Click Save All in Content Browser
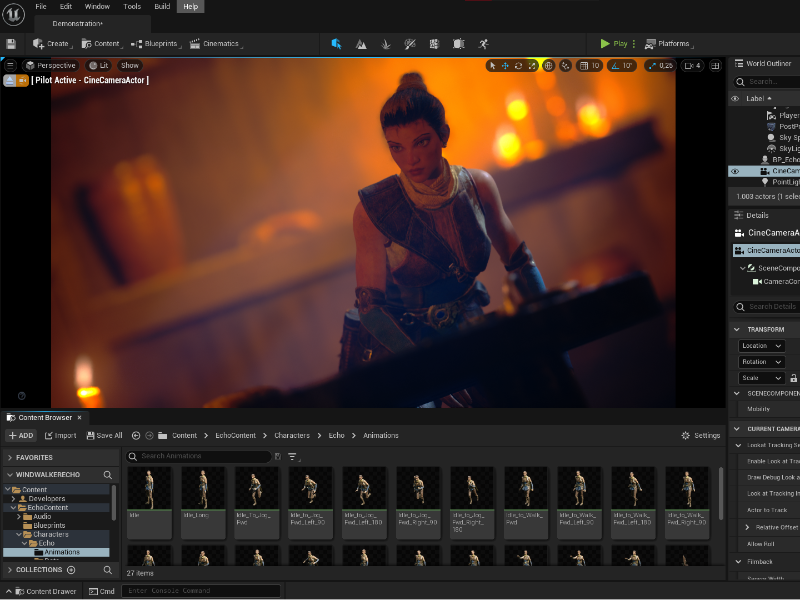This screenshot has width=800, height=600. [105, 436]
